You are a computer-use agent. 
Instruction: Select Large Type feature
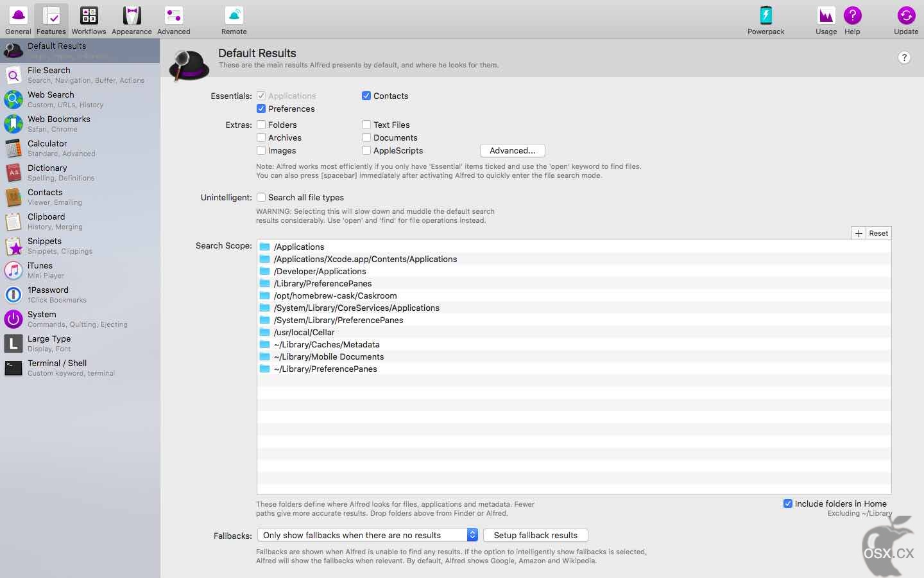[80, 344]
